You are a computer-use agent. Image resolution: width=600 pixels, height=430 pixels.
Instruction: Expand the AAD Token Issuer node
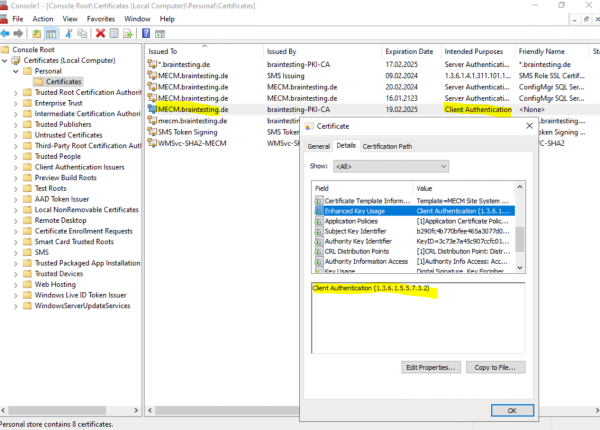[16, 199]
